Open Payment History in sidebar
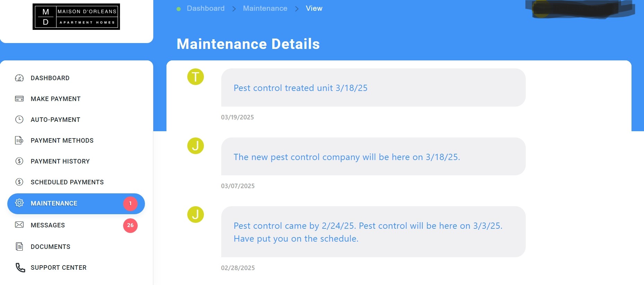Image resolution: width=644 pixels, height=285 pixels. click(x=60, y=161)
